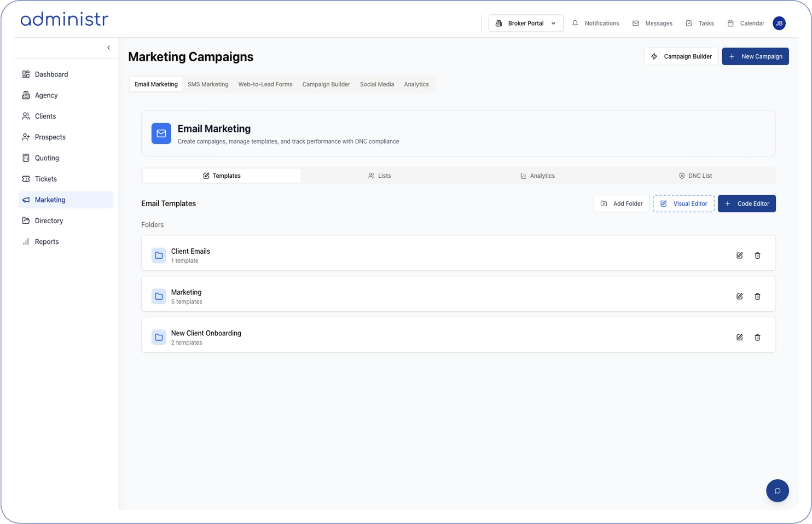Expand the Marketing templates folder

point(186,296)
